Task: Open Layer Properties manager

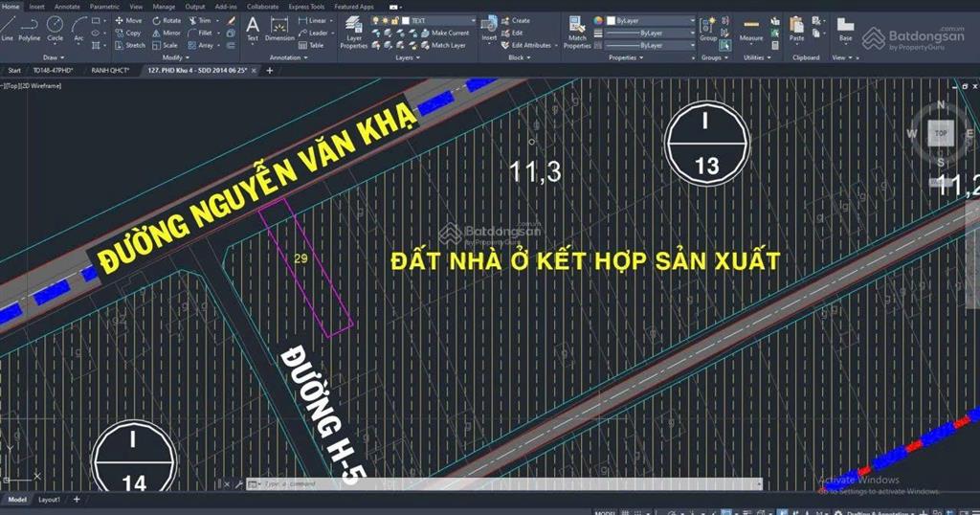Action: pyautogui.click(x=354, y=33)
